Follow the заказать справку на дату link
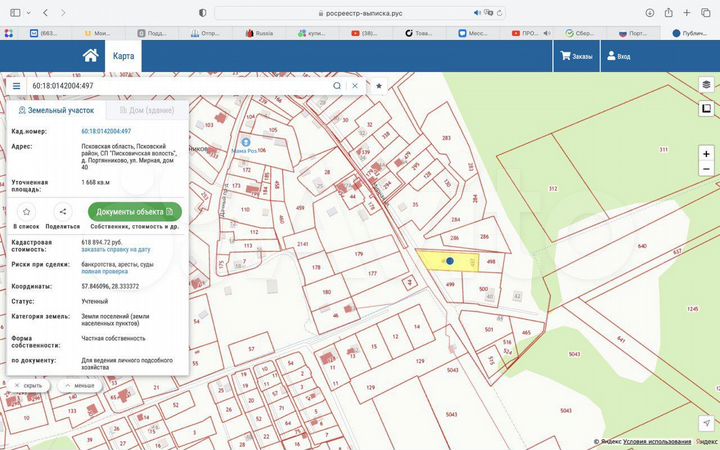The height and width of the screenshot is (450, 720). [116, 249]
